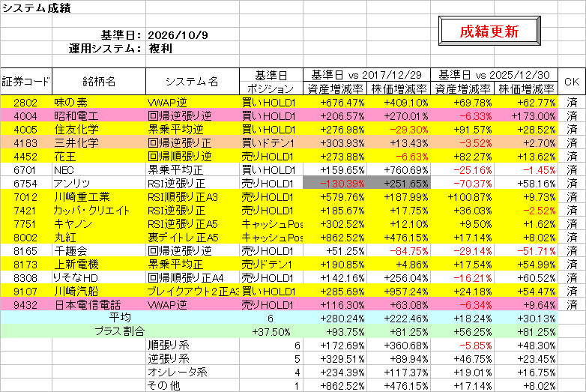Select 三井化学 name cell

[99, 142]
